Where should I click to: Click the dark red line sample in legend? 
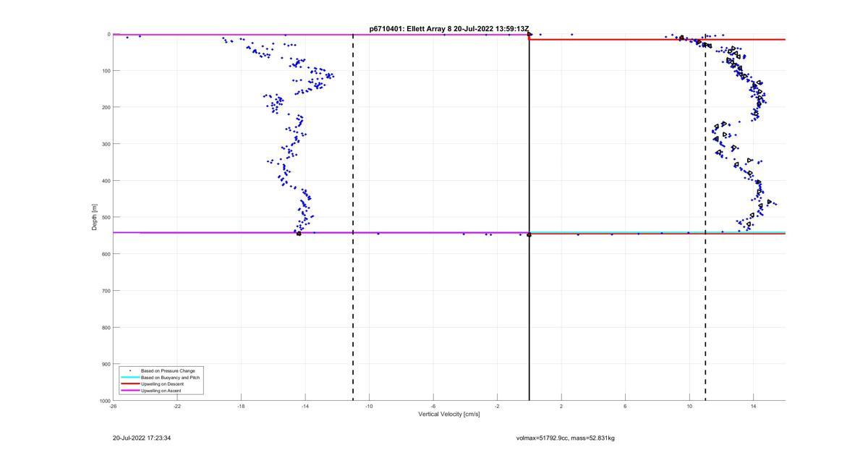click(129, 384)
